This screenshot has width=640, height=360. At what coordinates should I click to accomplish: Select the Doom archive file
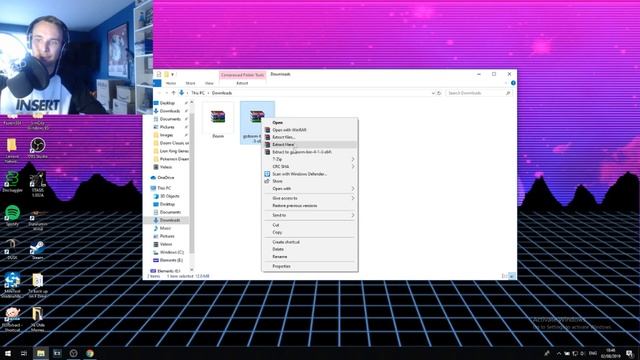(218, 121)
